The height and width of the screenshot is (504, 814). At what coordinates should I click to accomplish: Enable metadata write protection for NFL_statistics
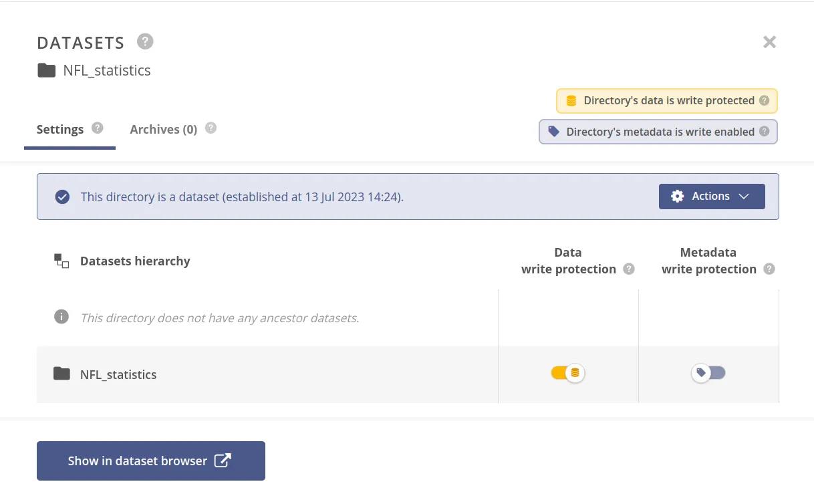(x=708, y=373)
